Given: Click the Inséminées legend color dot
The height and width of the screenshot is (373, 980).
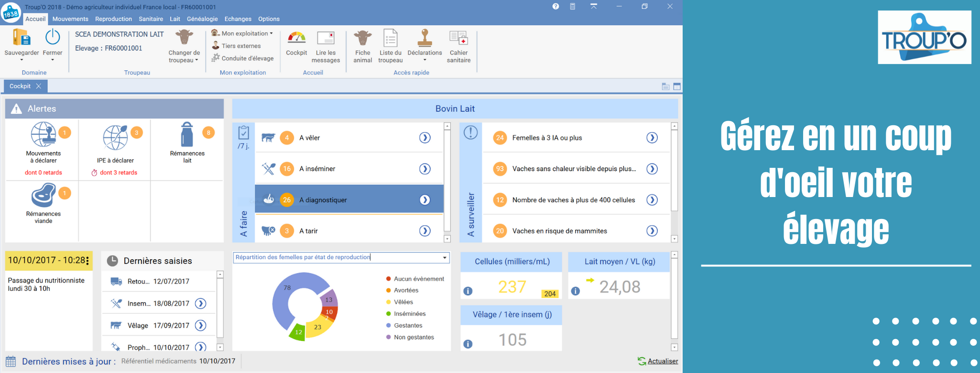Looking at the screenshot, I should pos(389,314).
